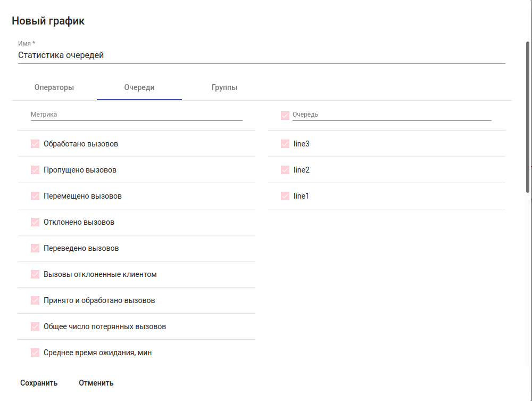This screenshot has height=401, width=532.
Task: Click the vertical scrollbar on the right
Action: 528,117
